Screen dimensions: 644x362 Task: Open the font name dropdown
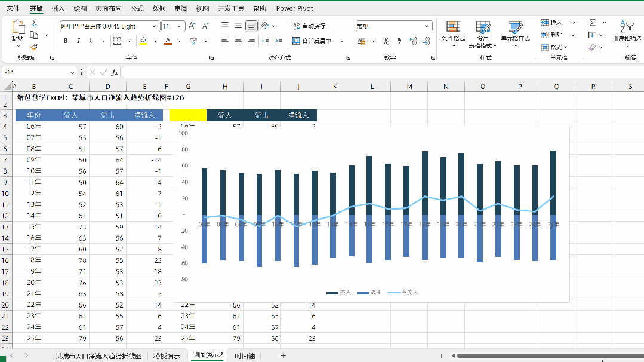pyautogui.click(x=154, y=26)
